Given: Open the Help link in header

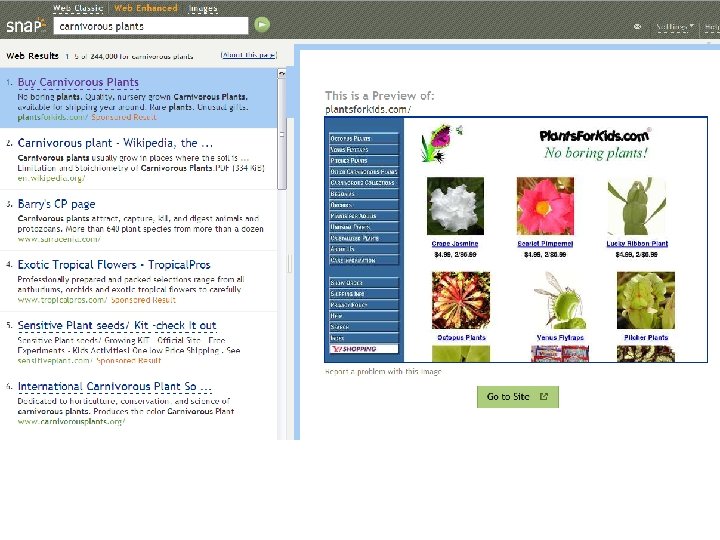Looking at the screenshot, I should [x=712, y=28].
